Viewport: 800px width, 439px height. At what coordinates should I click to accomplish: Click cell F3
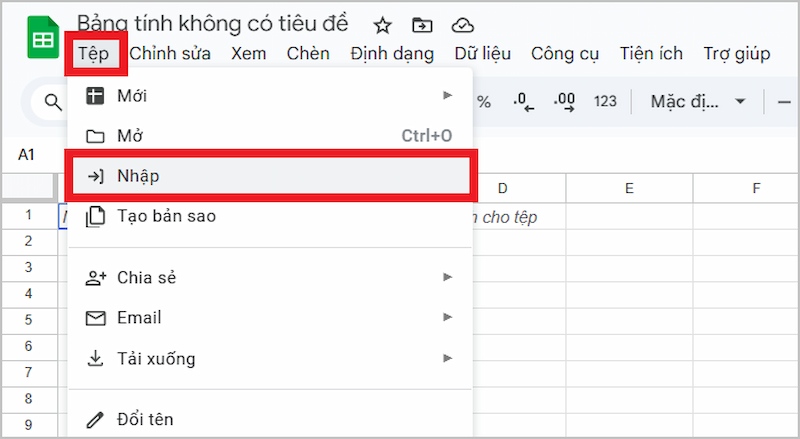click(746, 268)
